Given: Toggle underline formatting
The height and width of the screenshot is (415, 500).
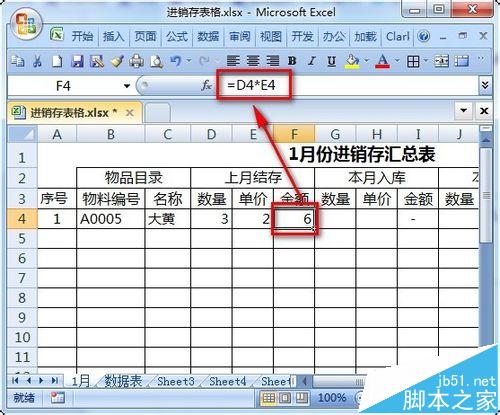Looking at the screenshot, I should [x=331, y=61].
